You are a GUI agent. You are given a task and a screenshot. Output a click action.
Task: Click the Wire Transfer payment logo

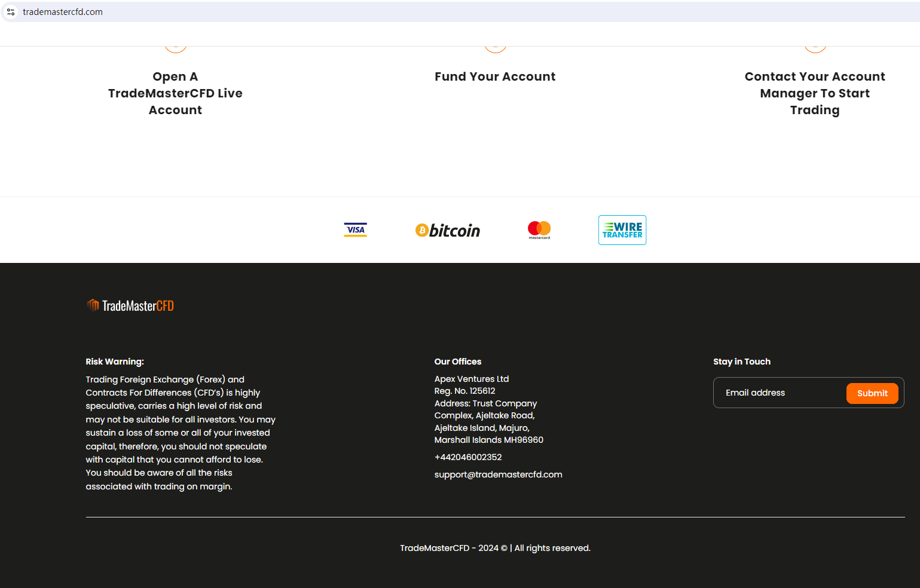[x=622, y=230]
